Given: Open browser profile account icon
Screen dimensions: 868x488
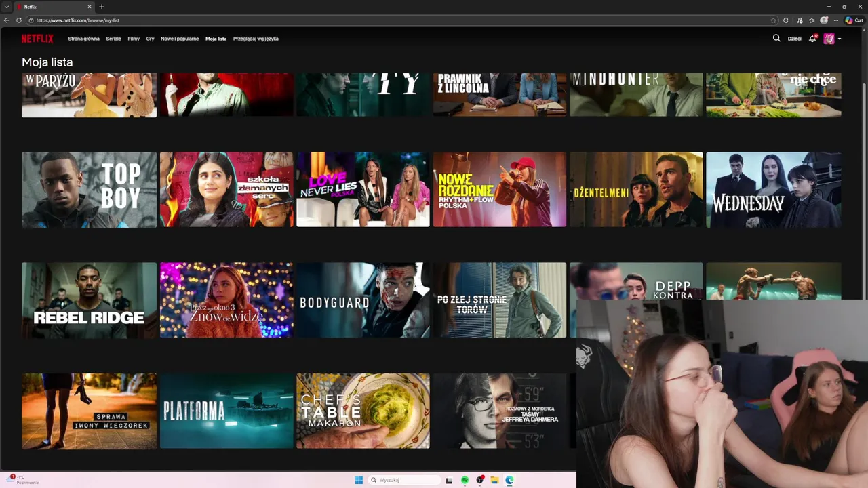Looking at the screenshot, I should tap(824, 20).
